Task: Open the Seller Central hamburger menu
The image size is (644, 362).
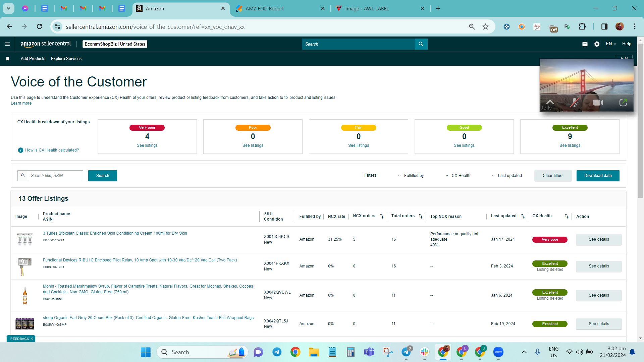Action: pyautogui.click(x=7, y=44)
